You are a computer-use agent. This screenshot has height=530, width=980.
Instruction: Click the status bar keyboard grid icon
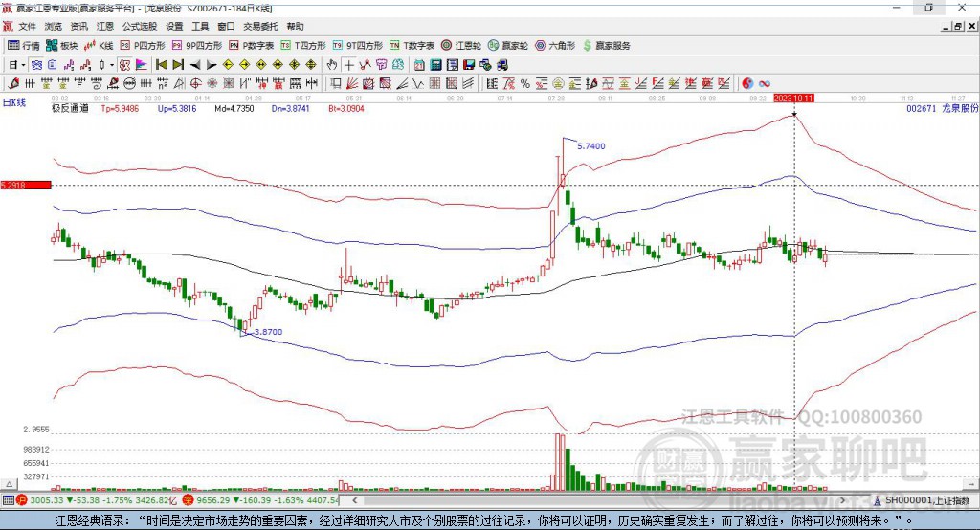(8, 500)
